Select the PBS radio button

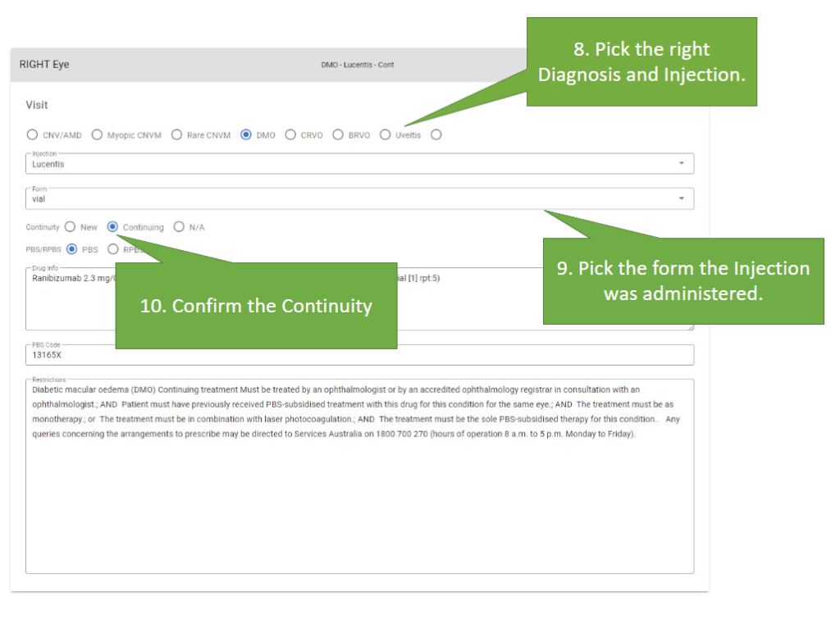coord(72,250)
